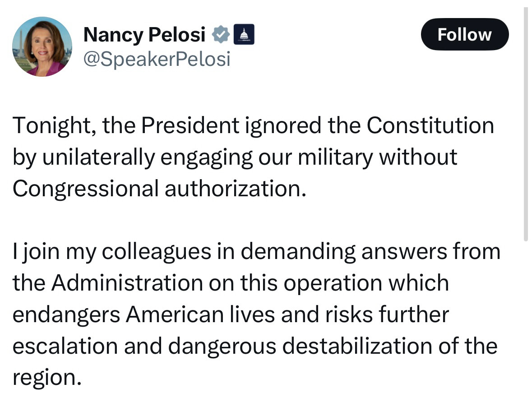
Task: Click "Congressional" in the tweet text
Action: point(85,190)
